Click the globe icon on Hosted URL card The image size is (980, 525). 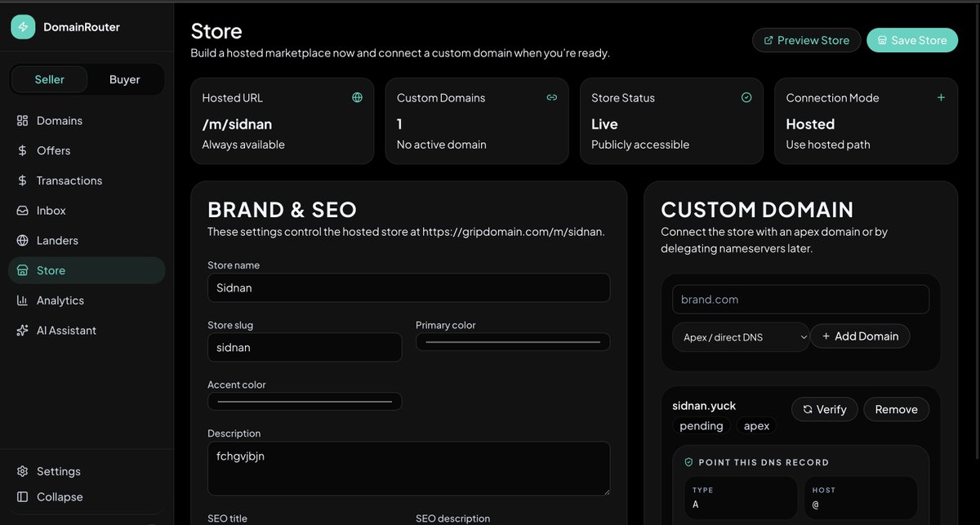(357, 97)
